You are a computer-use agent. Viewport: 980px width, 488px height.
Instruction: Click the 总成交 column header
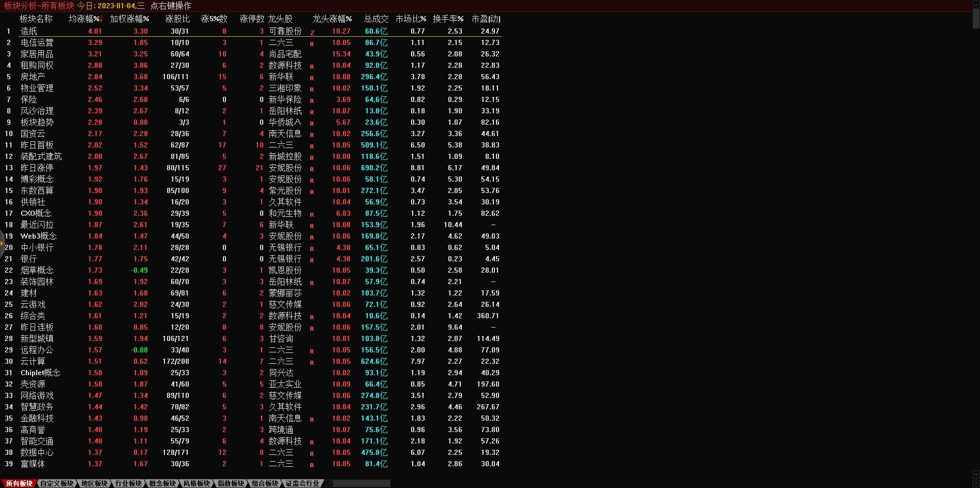376,19
